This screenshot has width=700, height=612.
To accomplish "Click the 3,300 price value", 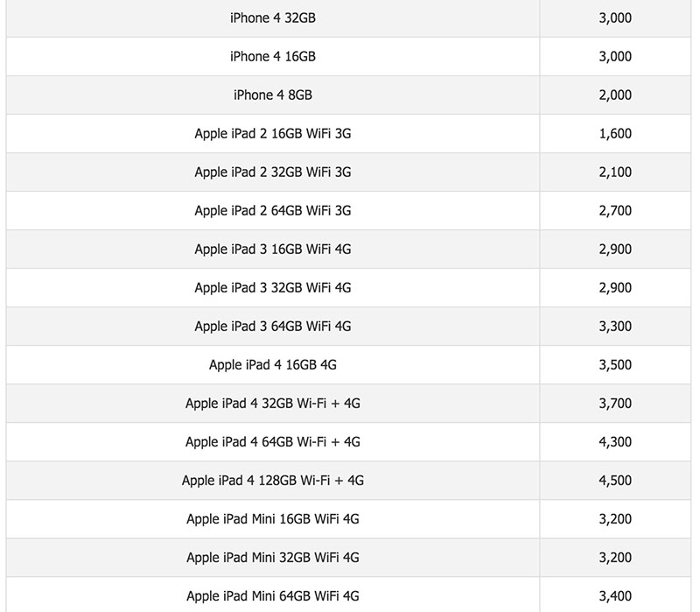I will pos(615,327).
